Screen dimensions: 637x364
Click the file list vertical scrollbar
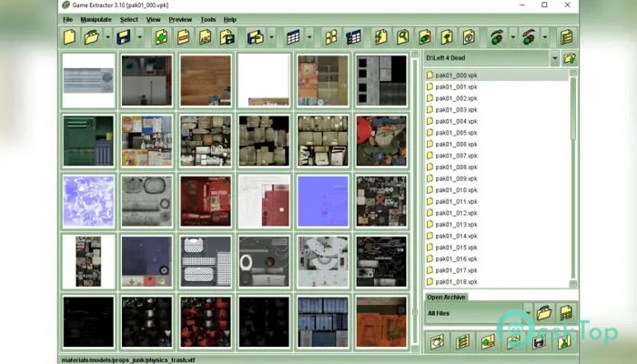tap(573, 178)
